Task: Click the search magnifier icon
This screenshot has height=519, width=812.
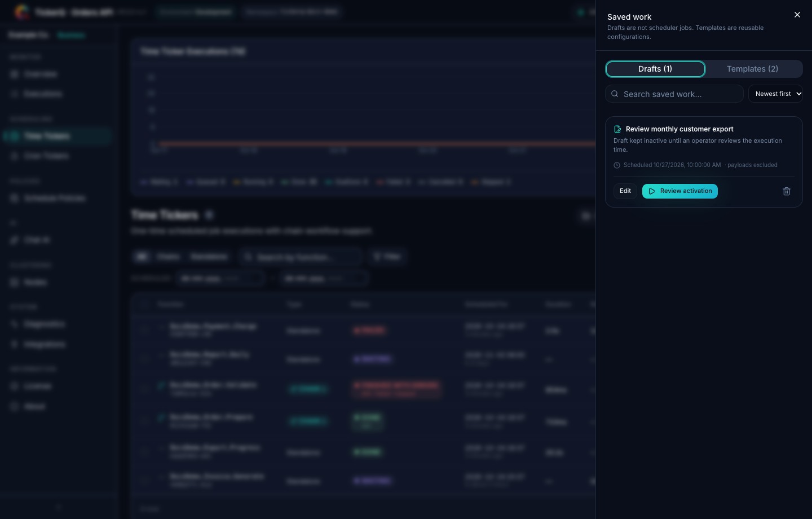Action: (x=615, y=94)
